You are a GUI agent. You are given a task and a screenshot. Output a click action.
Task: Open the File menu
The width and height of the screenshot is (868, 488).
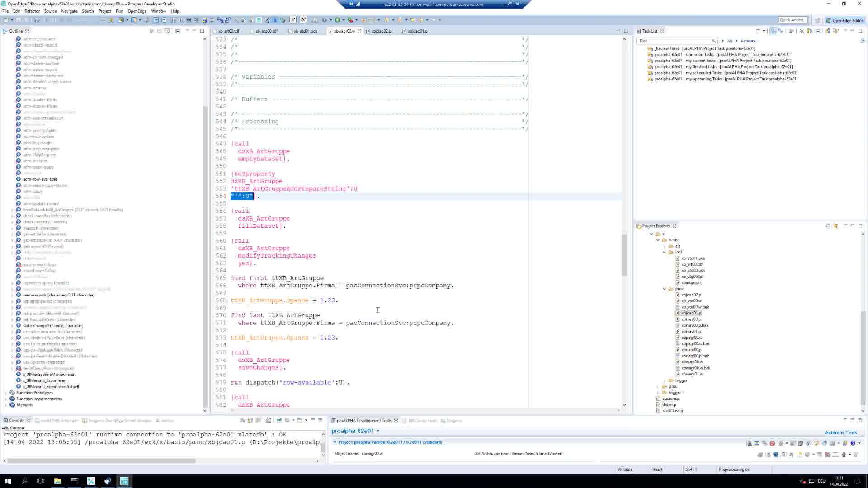pyautogui.click(x=5, y=11)
